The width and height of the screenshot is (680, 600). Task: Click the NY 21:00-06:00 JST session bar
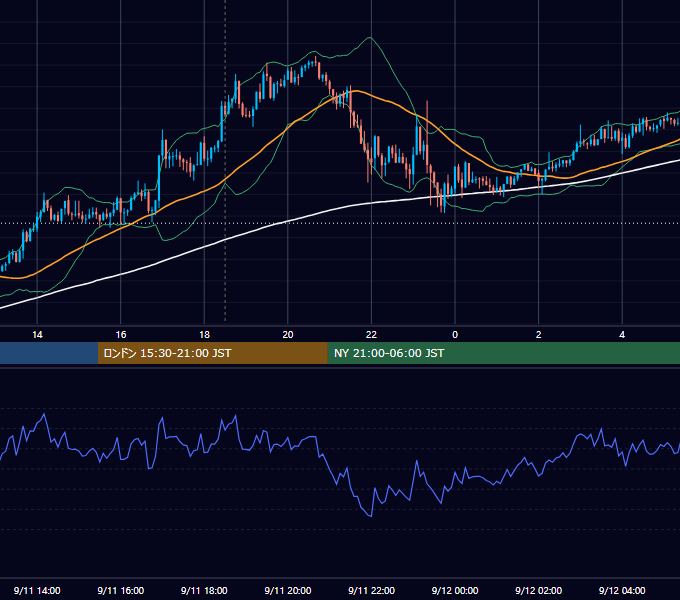(503, 353)
